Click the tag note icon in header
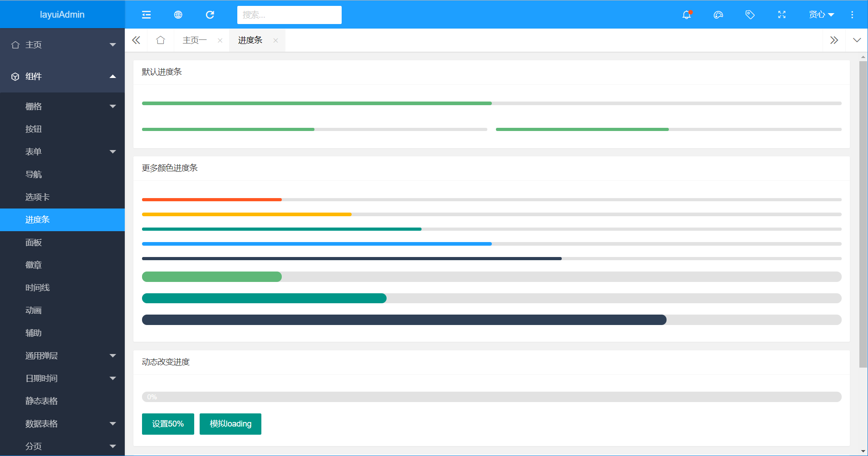This screenshot has width=868, height=456. point(750,15)
